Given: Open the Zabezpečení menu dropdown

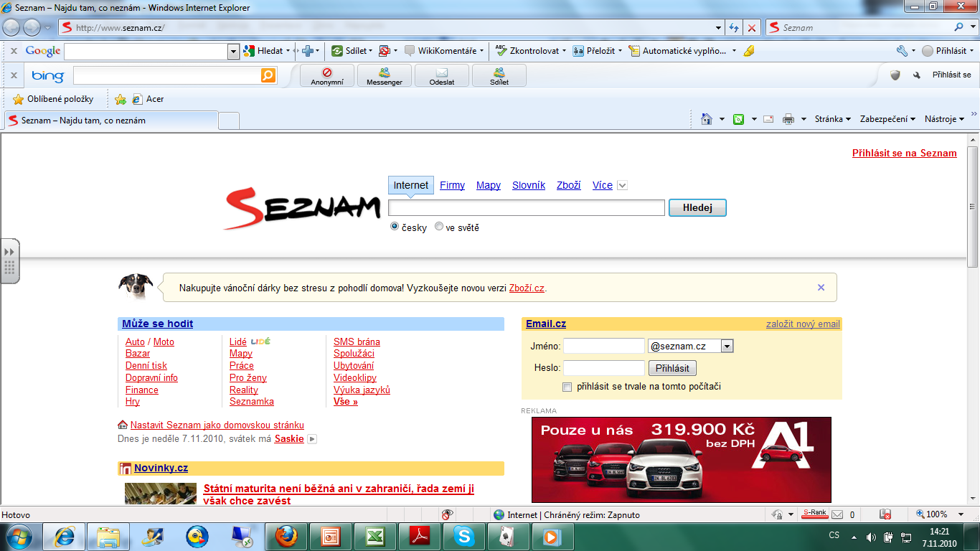Looking at the screenshot, I should point(888,119).
